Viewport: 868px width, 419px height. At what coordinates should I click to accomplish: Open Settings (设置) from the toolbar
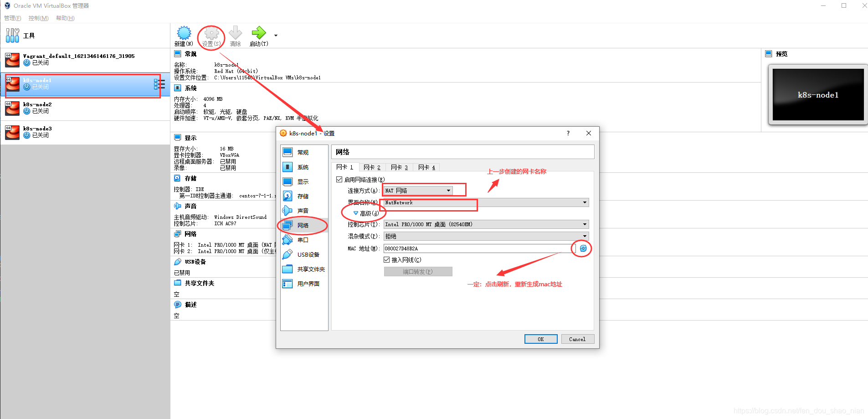click(211, 36)
